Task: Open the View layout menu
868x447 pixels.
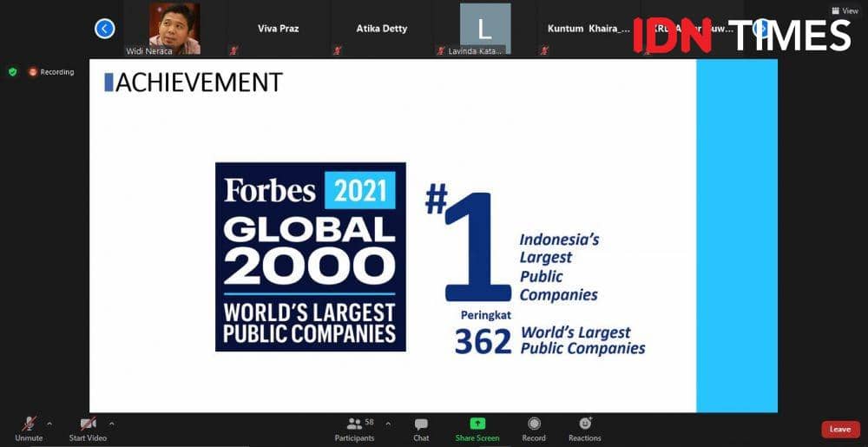Action: (x=845, y=10)
